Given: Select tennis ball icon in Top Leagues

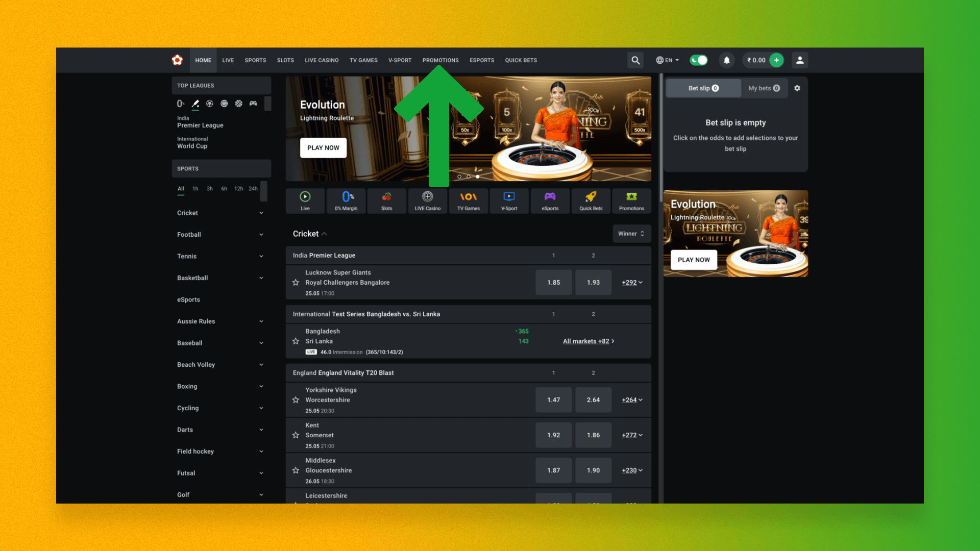Looking at the screenshot, I should pyautogui.click(x=224, y=104).
